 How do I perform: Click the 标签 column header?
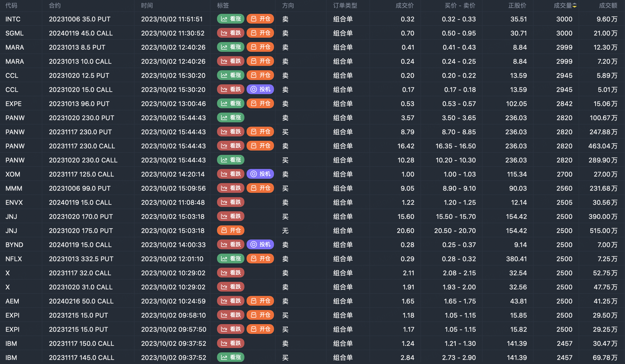click(223, 6)
